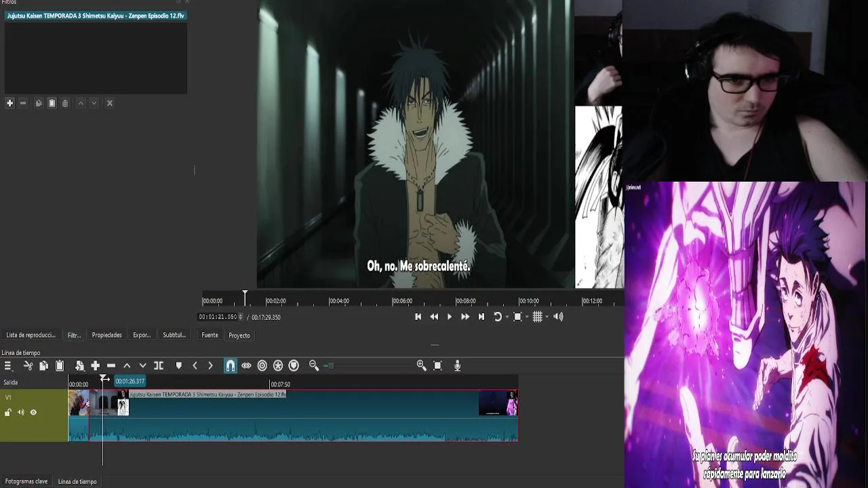Lift the clip with the up chevron

click(127, 365)
